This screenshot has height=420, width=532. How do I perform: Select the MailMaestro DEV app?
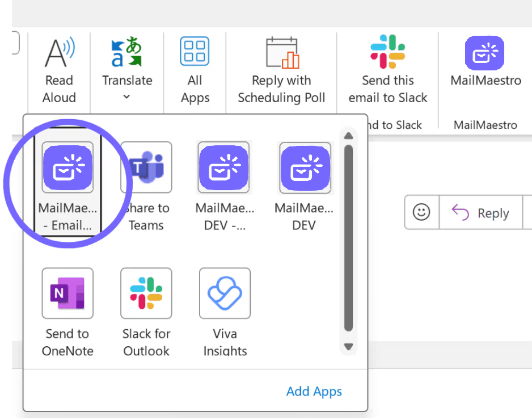[x=305, y=187]
